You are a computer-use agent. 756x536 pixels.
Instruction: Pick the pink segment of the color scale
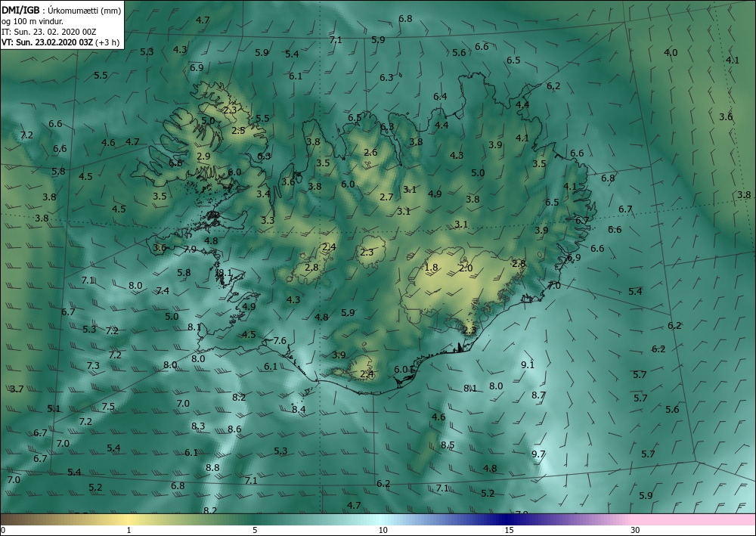click(x=694, y=519)
